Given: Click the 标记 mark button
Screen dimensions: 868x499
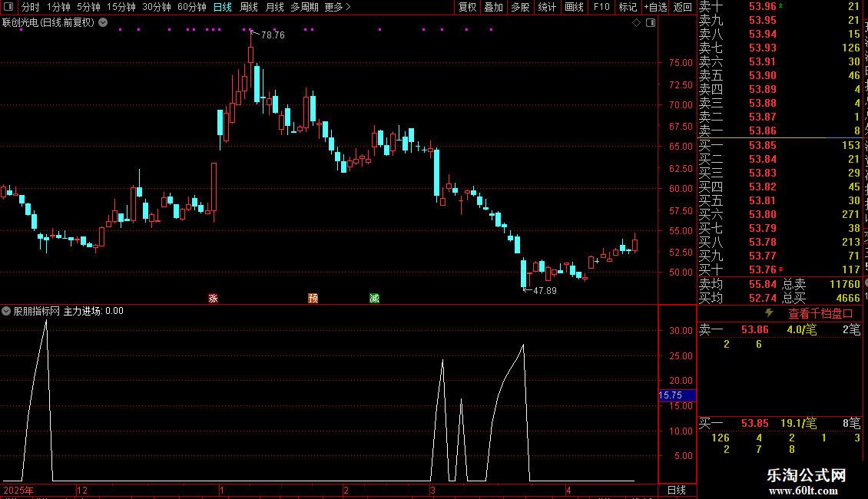Looking at the screenshot, I should (628, 7).
